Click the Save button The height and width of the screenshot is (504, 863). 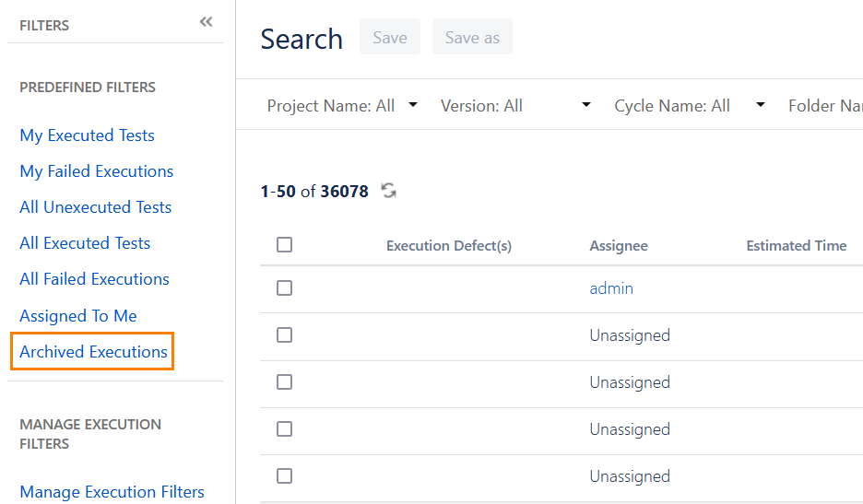tap(390, 38)
